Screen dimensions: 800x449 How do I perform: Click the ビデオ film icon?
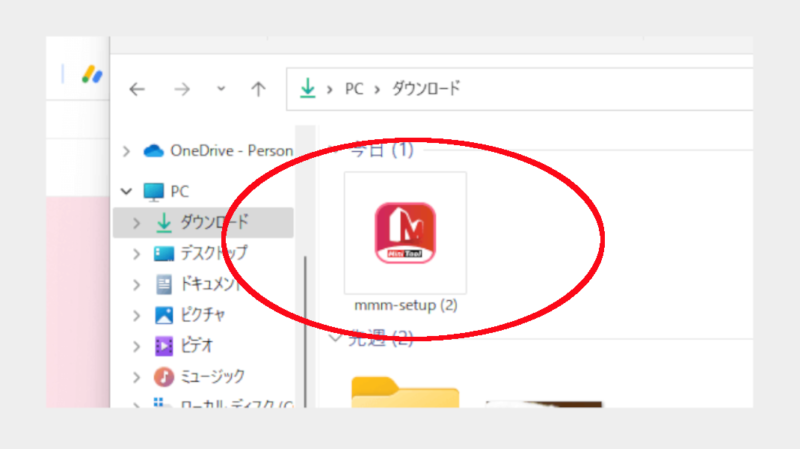click(x=164, y=346)
